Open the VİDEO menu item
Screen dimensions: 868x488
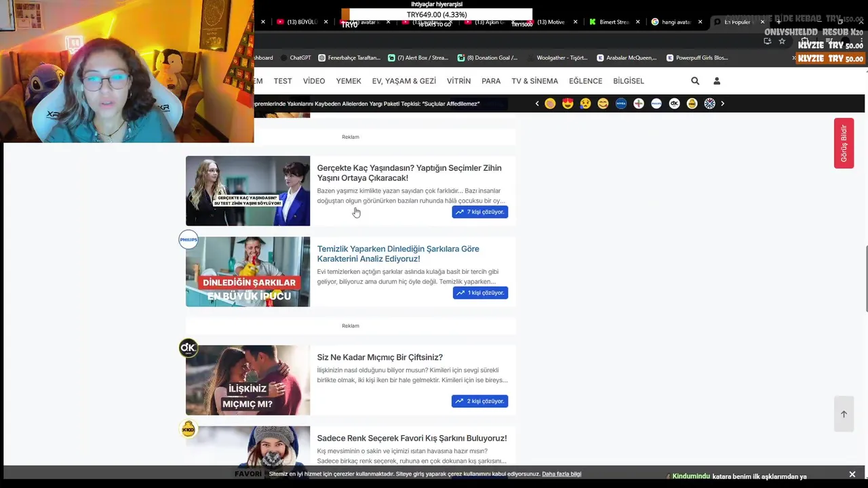pyautogui.click(x=314, y=81)
